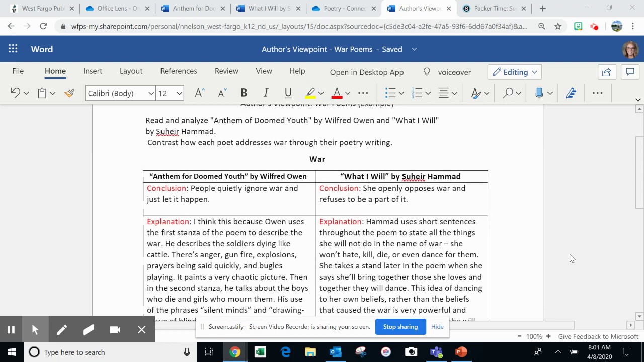The image size is (644, 362).
Task: Click the Share icon button
Action: pyautogui.click(x=607, y=72)
